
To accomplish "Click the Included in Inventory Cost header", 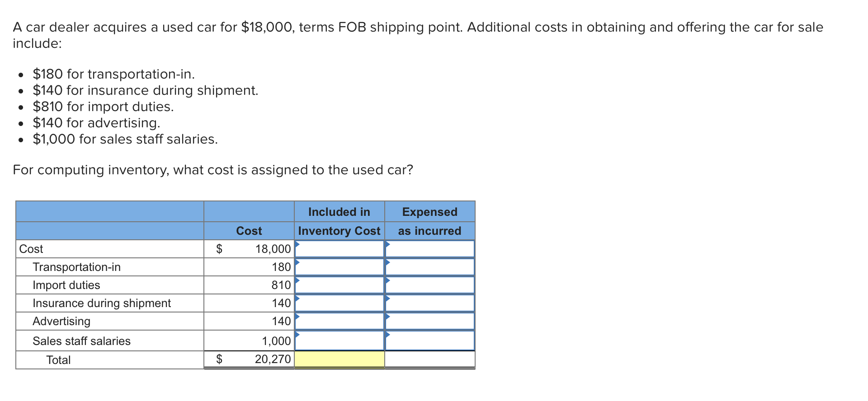I will (339, 221).
